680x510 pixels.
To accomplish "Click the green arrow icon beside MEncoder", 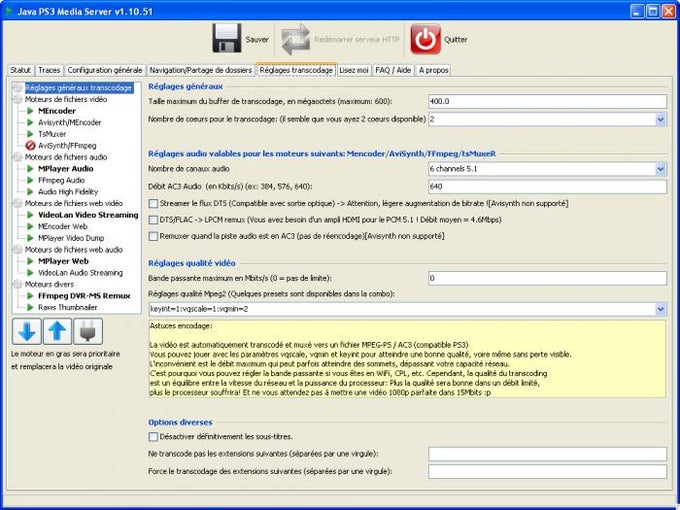I will pyautogui.click(x=30, y=111).
